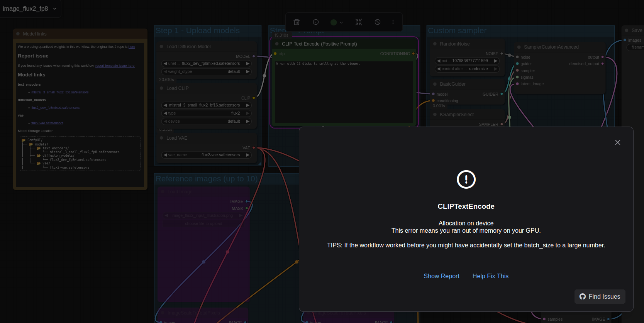This screenshot has height=323, width=644.
Task: Click clip input slot on CLIP Text Encode
Action: point(275,54)
